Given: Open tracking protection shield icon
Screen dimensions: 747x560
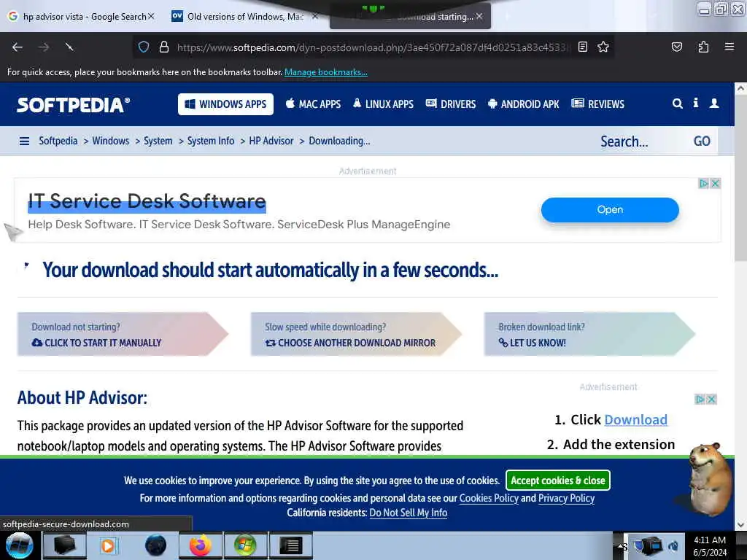Looking at the screenshot, I should [144, 47].
